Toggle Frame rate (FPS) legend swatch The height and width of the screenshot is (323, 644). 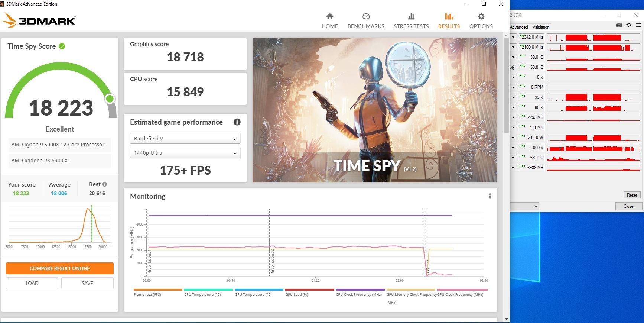coord(158,290)
